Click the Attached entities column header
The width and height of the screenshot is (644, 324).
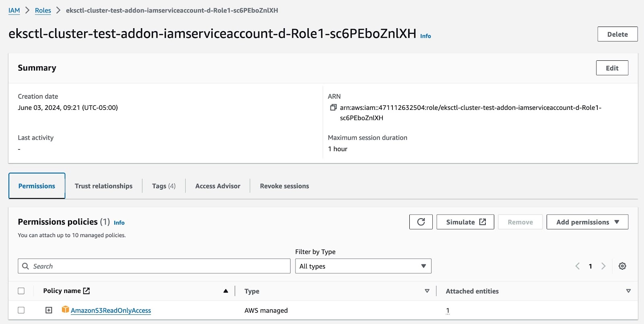[472, 291]
